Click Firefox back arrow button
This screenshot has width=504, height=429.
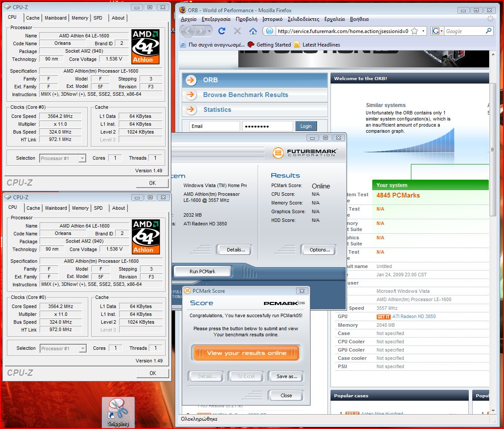click(188, 31)
